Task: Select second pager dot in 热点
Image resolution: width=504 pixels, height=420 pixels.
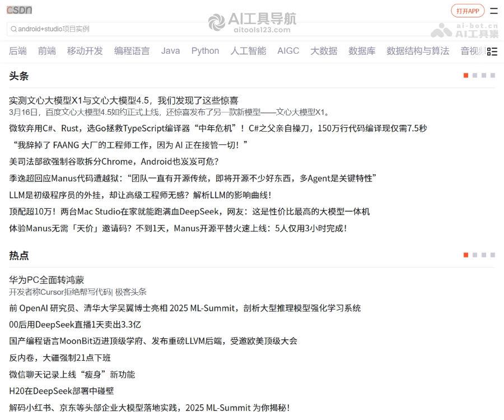Action: (475, 255)
